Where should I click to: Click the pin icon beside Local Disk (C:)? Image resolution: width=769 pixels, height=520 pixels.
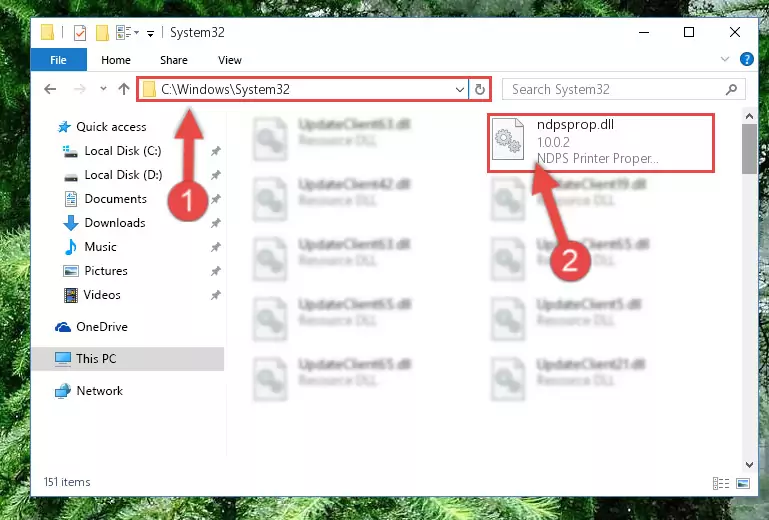click(215, 151)
